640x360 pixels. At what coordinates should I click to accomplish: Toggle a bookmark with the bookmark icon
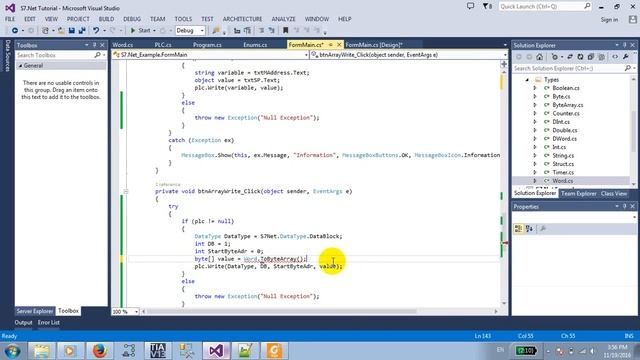[286, 31]
